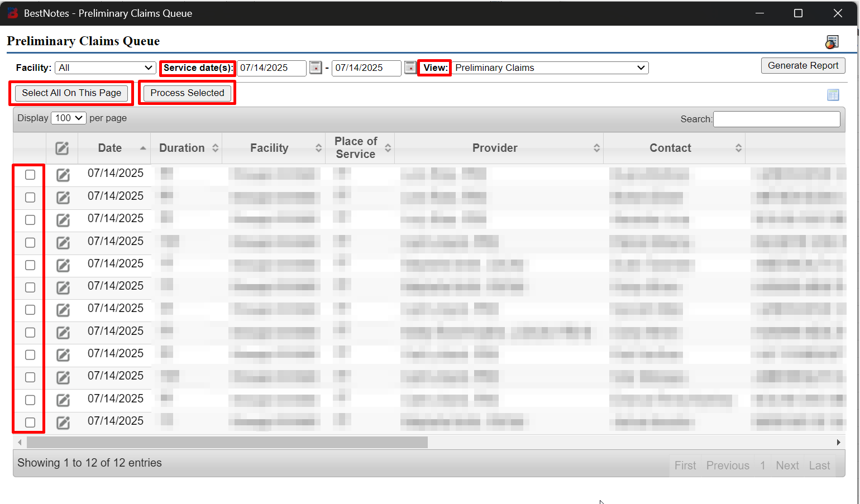
Task: Open the edit icon of the fifth row
Action: pos(63,265)
